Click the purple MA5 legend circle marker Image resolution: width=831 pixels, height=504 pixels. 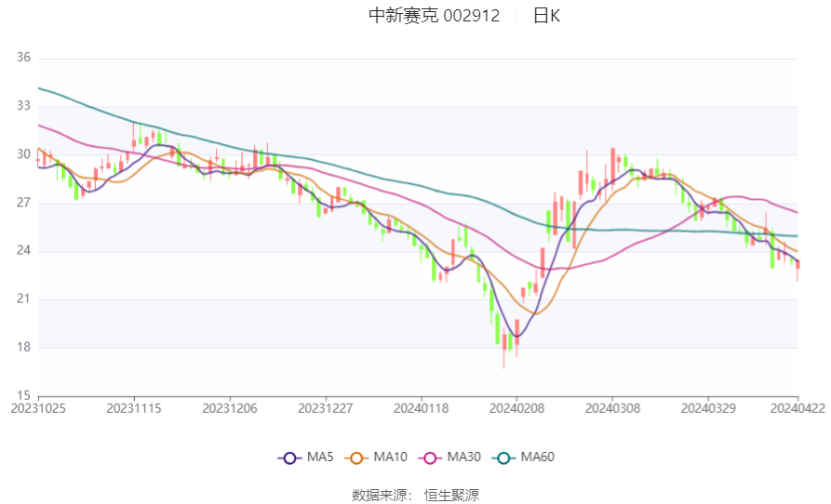coord(289,458)
